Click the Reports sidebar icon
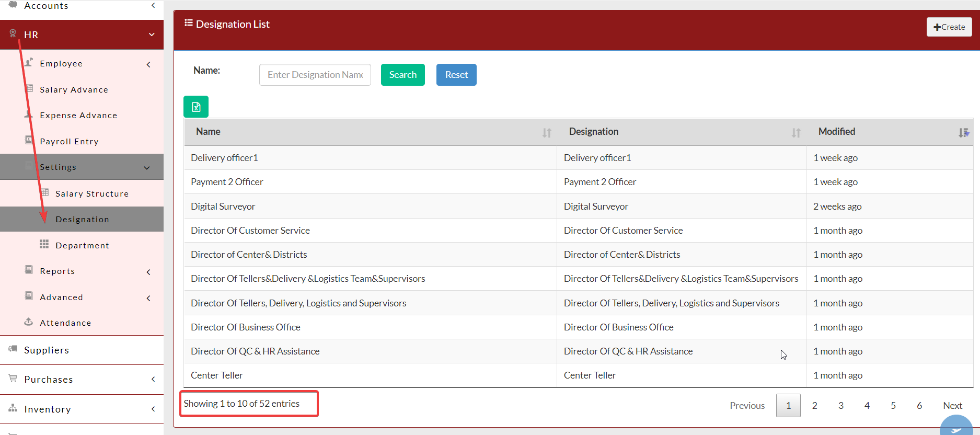The image size is (980, 435). (x=29, y=270)
